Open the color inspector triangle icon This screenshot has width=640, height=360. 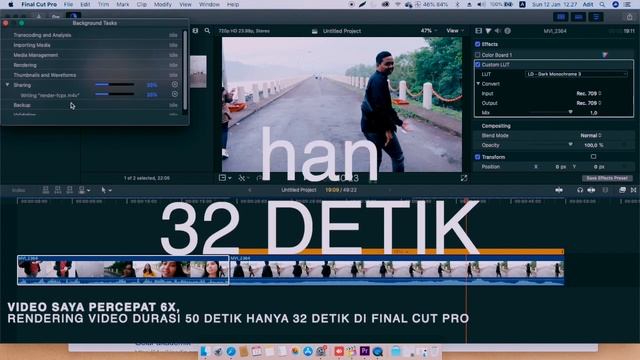coord(488,31)
